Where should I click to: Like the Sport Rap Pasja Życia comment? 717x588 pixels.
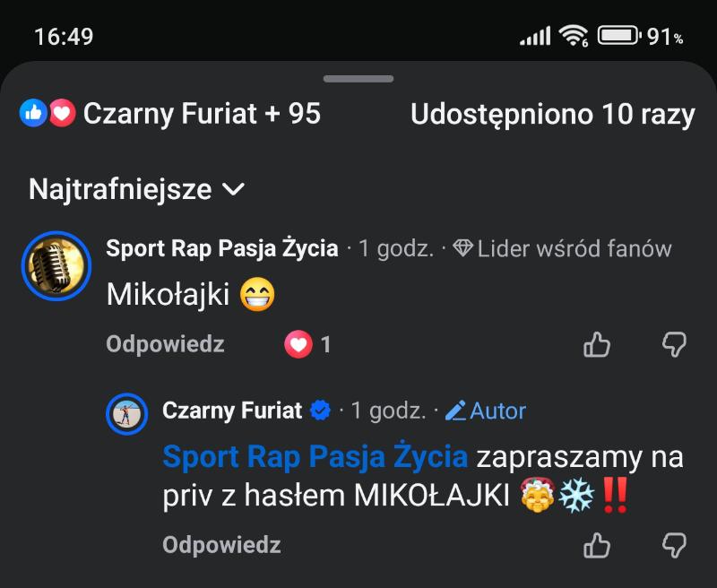click(597, 344)
